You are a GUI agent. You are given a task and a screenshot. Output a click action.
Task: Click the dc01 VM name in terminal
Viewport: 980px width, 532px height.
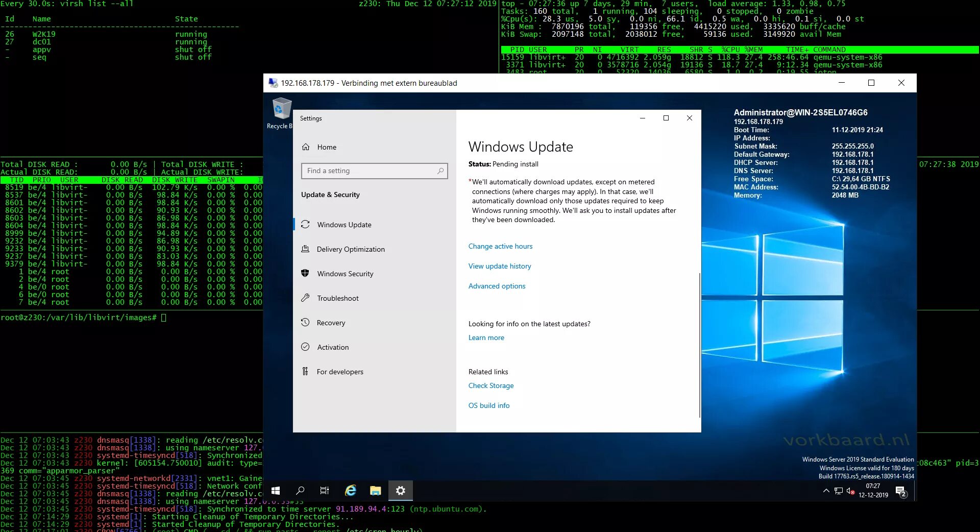click(x=42, y=42)
